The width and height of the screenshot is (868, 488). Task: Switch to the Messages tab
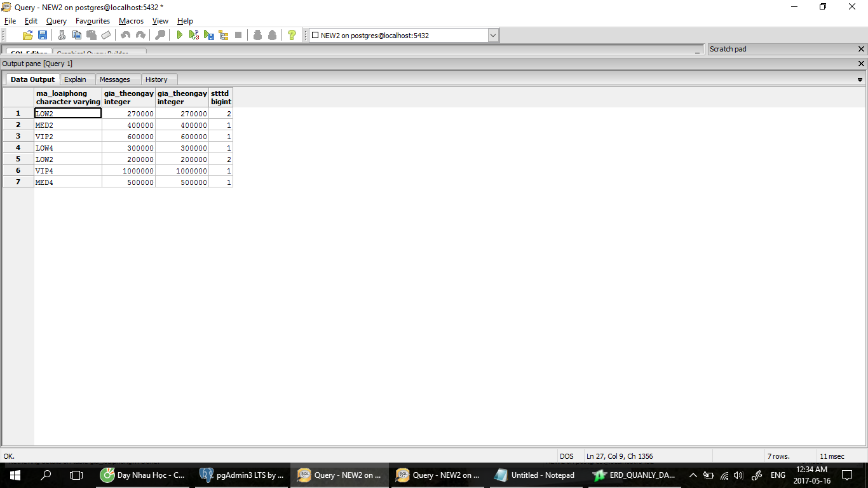coord(114,79)
